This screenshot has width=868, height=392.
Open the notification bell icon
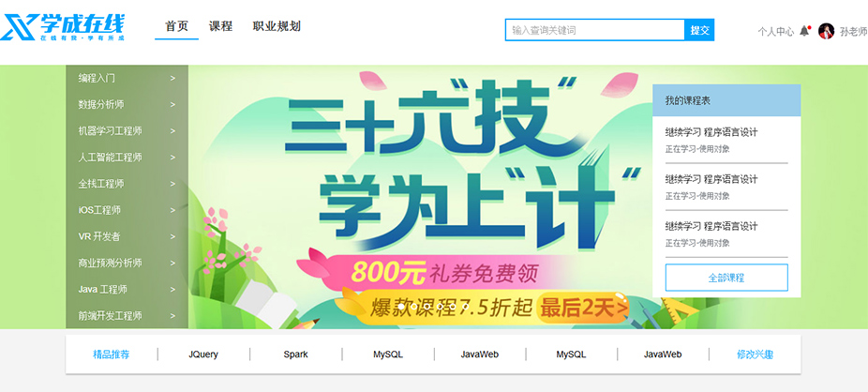805,31
